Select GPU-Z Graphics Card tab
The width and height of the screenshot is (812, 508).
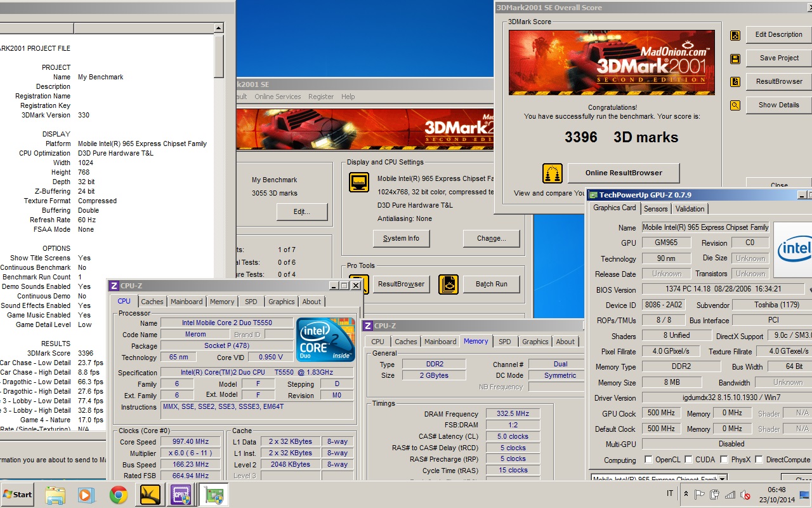click(x=614, y=208)
